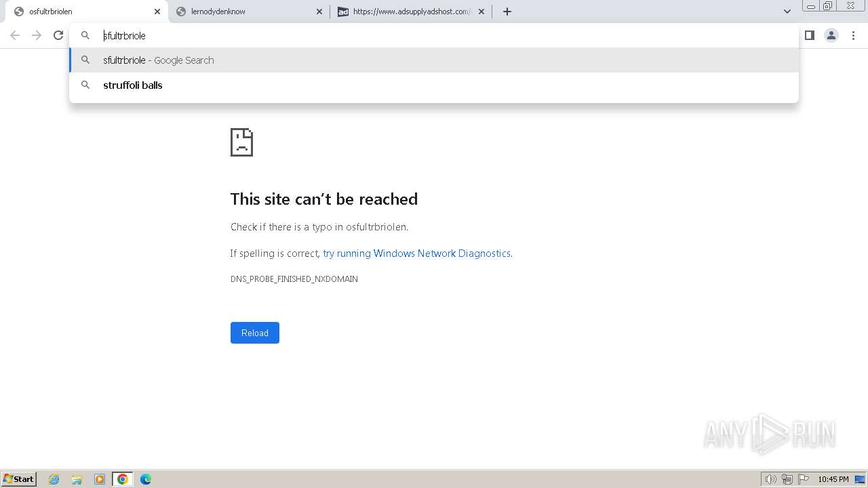
Task: Click the Chrome taskbar icon
Action: click(x=123, y=479)
